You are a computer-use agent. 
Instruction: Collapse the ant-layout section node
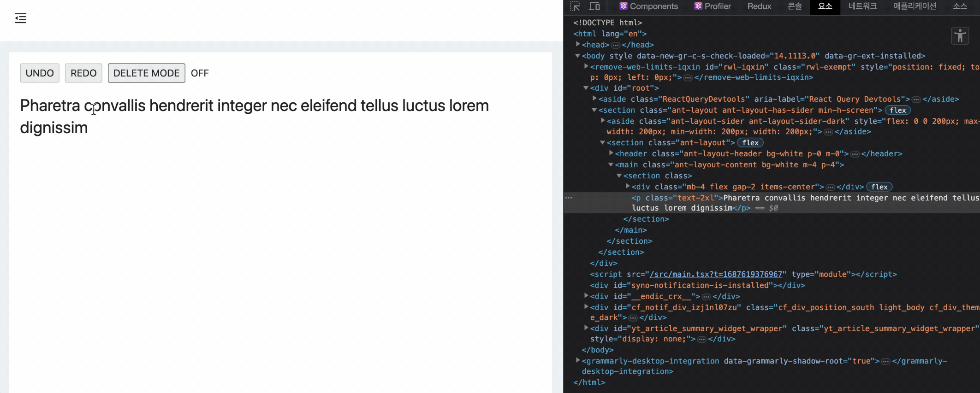602,143
